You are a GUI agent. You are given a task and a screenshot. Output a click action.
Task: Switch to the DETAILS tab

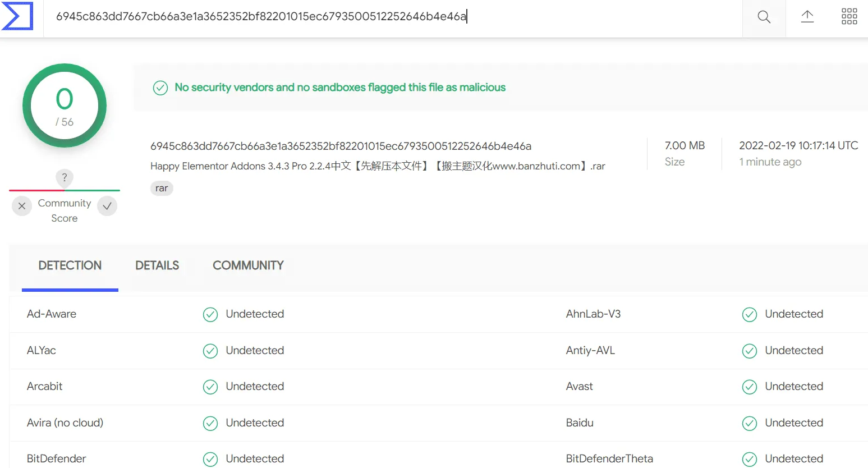coord(157,265)
